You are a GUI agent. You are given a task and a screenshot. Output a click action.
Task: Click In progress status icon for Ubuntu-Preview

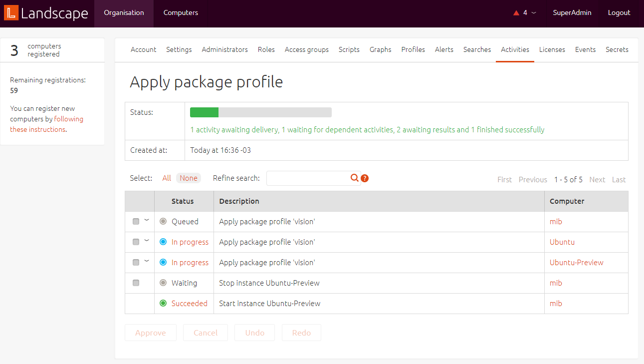pos(163,262)
